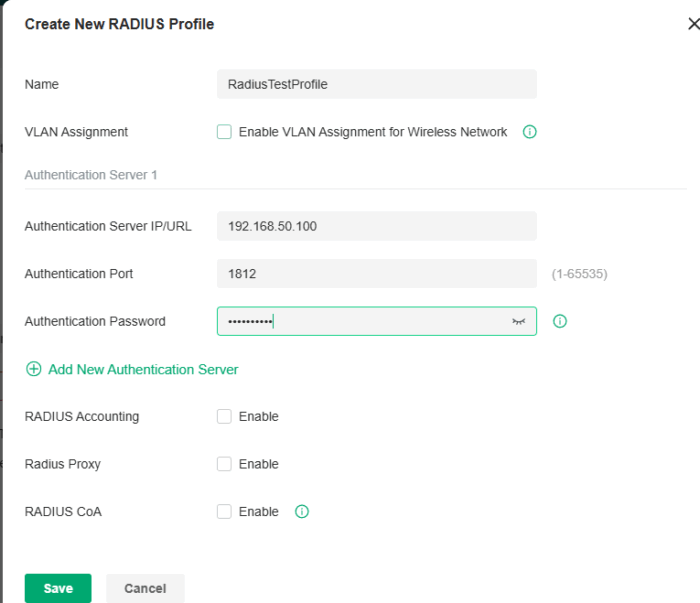Click the Enable VLAN Assignment for Wireless Network label
700x603 pixels.
(373, 132)
